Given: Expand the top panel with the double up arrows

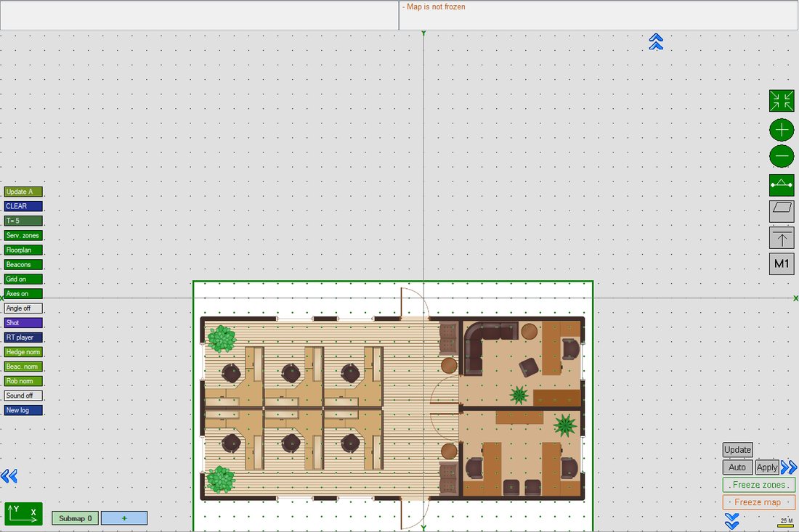Looking at the screenshot, I should click(x=656, y=42).
